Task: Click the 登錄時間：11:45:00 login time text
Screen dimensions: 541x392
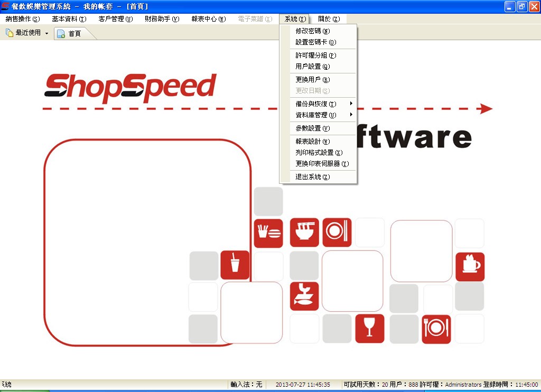Action: (510, 385)
